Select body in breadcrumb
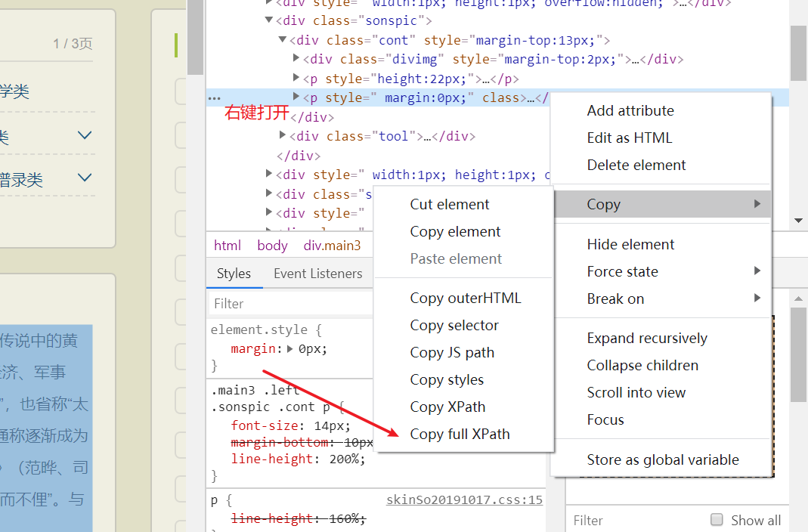This screenshot has width=808, height=532. [272, 246]
